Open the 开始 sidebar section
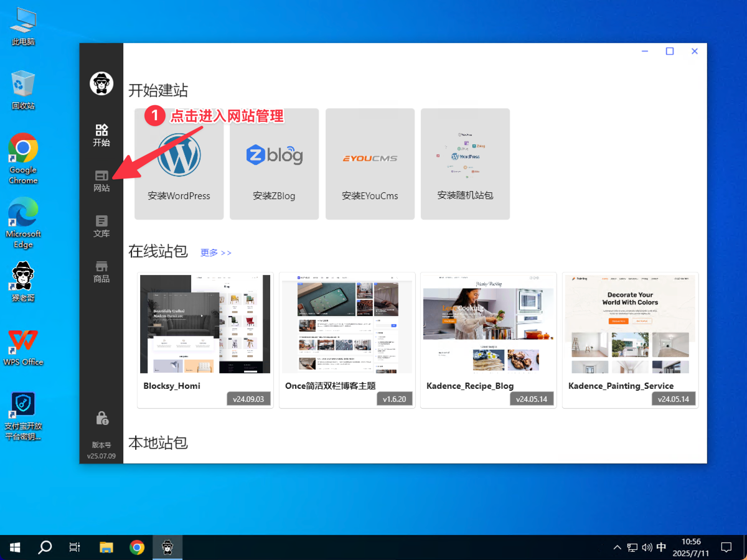This screenshot has height=560, width=747. (101, 135)
